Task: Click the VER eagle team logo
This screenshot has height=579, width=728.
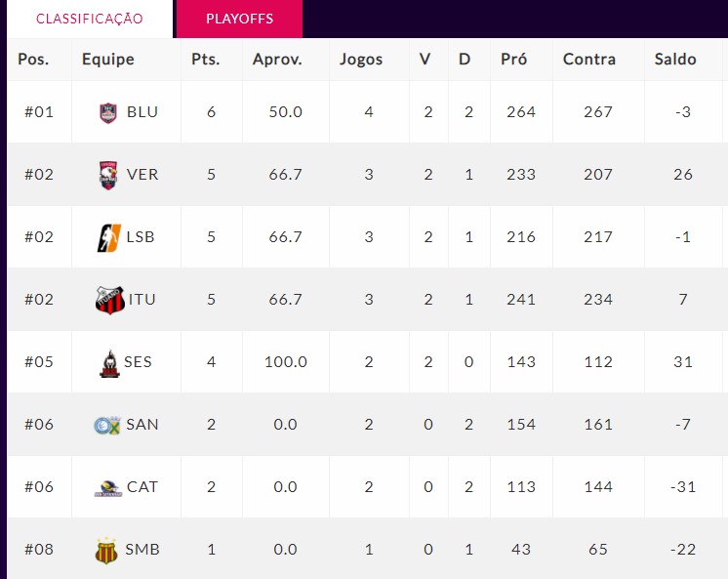Action: (108, 175)
